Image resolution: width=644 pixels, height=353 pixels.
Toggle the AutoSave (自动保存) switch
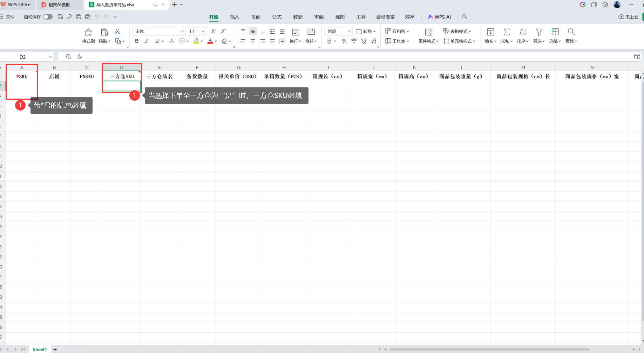point(48,17)
